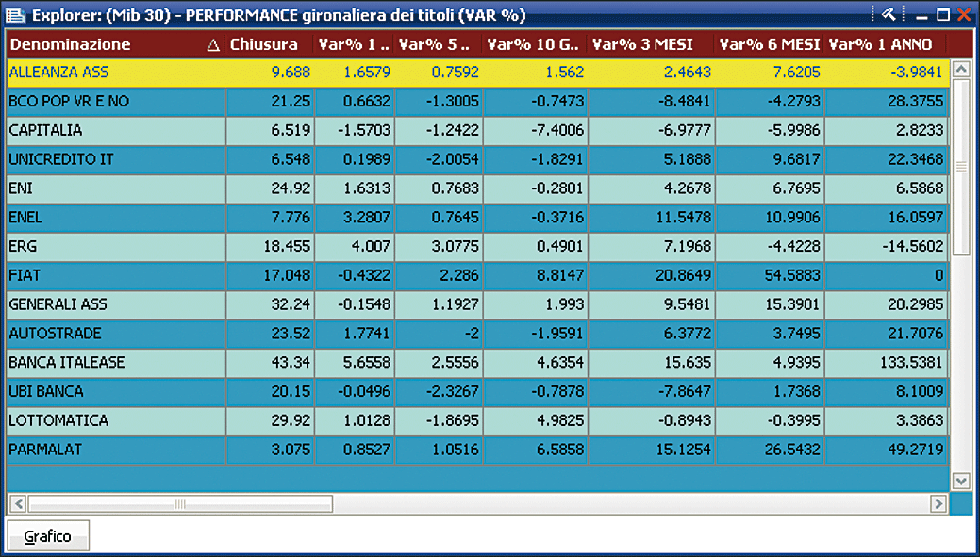This screenshot has height=557, width=980.
Task: Select the BANCA ITALEASE row
Action: (478, 363)
